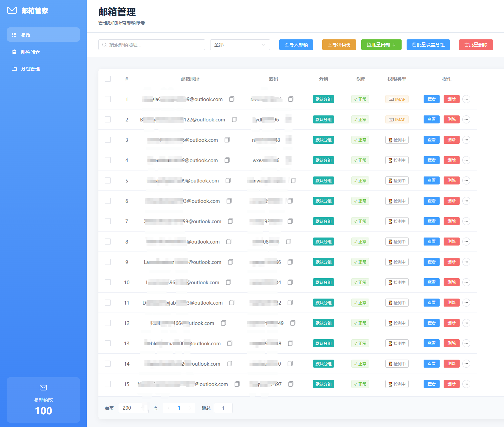Check the checkbox for row 13

pos(108,343)
